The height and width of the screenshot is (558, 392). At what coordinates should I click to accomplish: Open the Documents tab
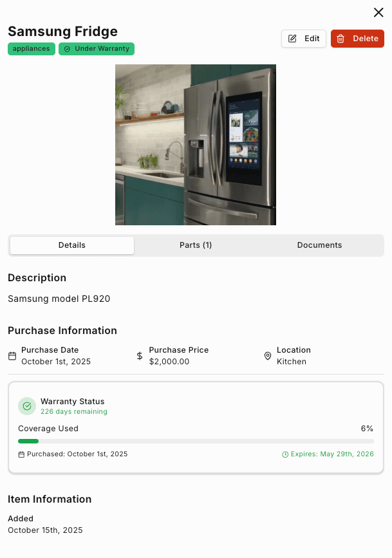(x=319, y=245)
